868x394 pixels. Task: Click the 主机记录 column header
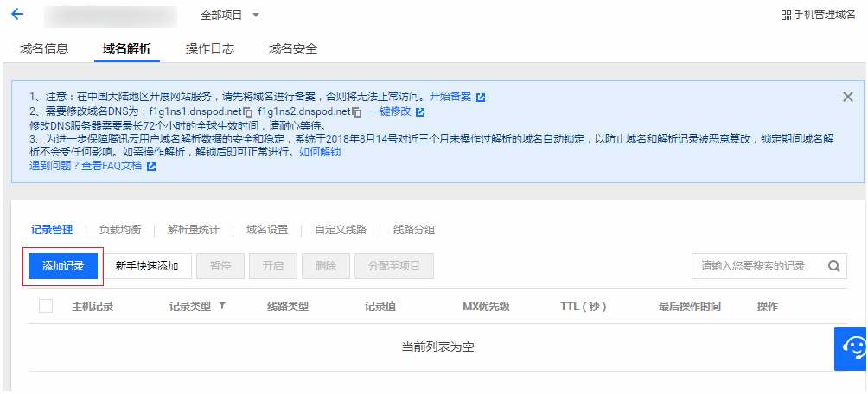[93, 307]
